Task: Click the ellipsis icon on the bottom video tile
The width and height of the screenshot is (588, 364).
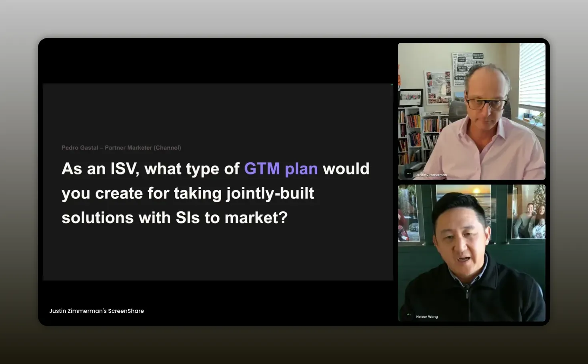Action: coord(408,315)
